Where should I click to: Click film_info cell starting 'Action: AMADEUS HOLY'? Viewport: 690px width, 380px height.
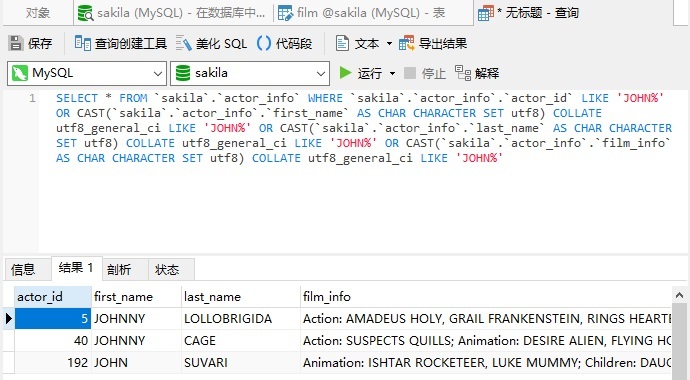tap(486, 318)
